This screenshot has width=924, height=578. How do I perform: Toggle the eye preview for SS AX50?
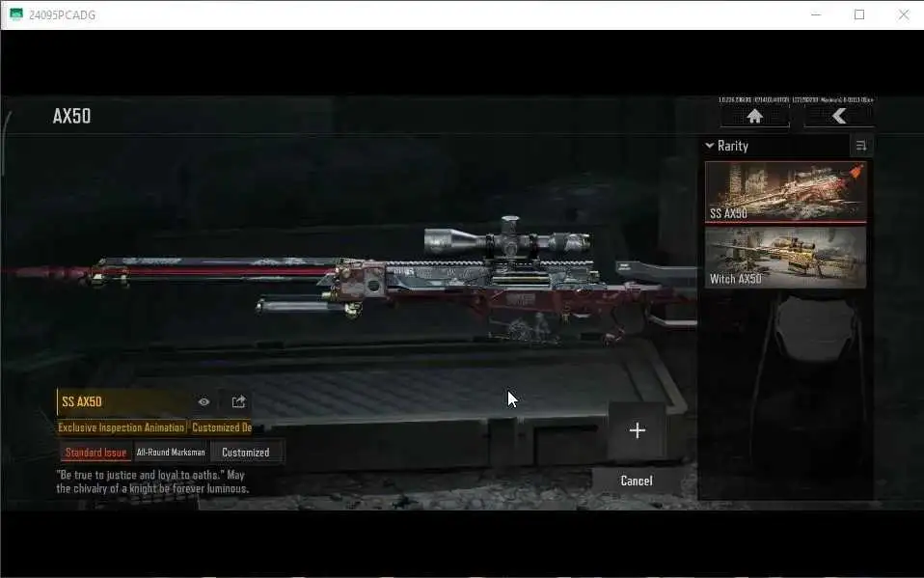(204, 402)
